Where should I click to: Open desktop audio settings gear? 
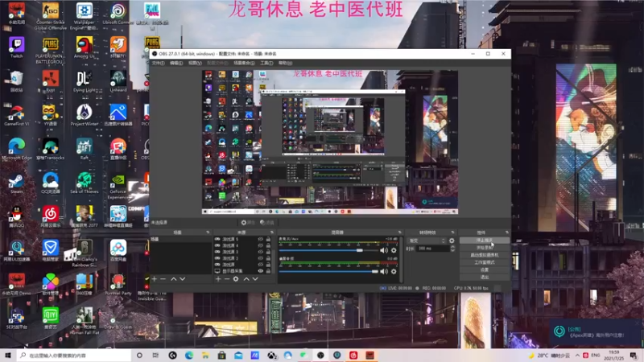394,271
